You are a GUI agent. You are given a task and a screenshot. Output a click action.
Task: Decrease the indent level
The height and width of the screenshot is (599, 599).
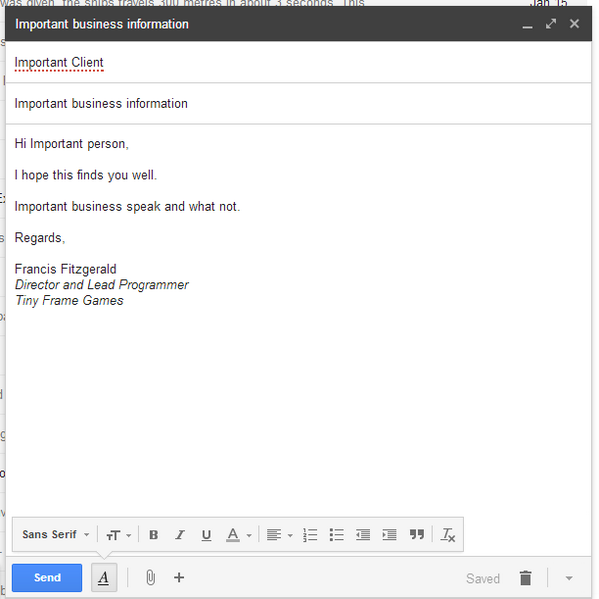point(363,535)
